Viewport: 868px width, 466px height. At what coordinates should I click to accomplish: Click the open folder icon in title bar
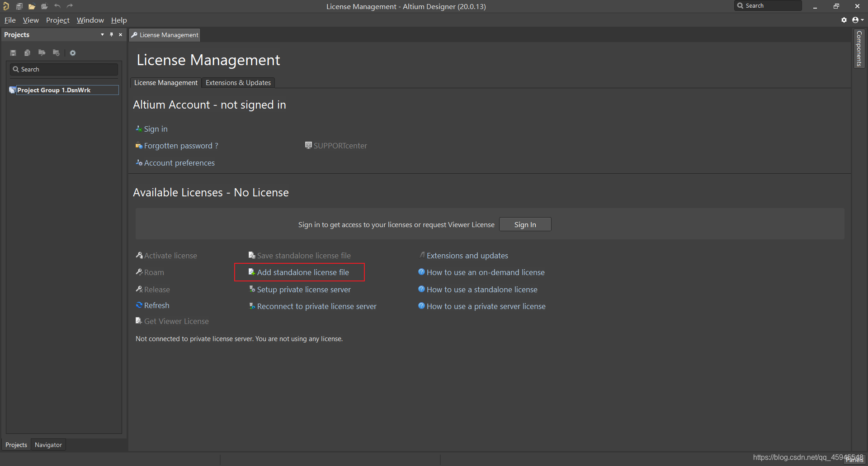point(32,6)
